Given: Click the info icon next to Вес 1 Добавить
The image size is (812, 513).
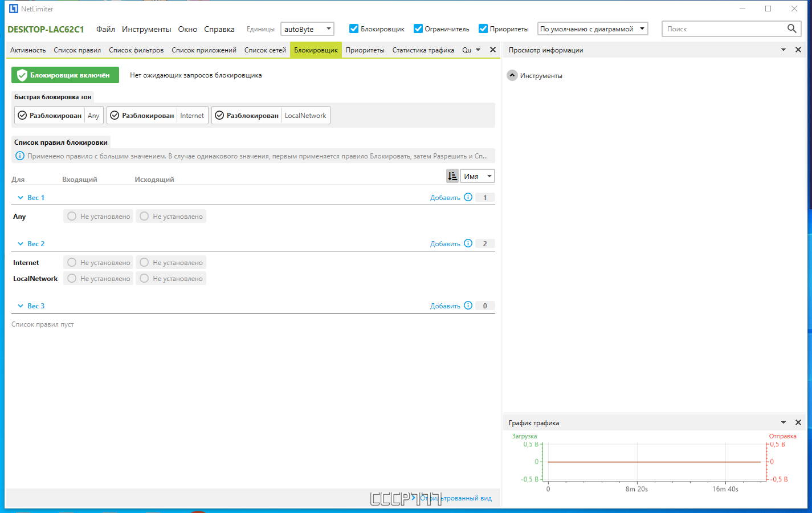Looking at the screenshot, I should pyautogui.click(x=468, y=197).
